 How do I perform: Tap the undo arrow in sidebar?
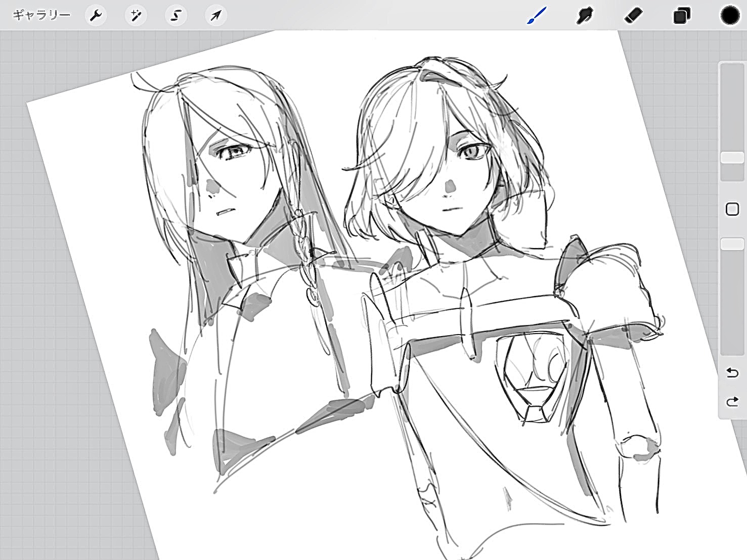[x=732, y=373]
